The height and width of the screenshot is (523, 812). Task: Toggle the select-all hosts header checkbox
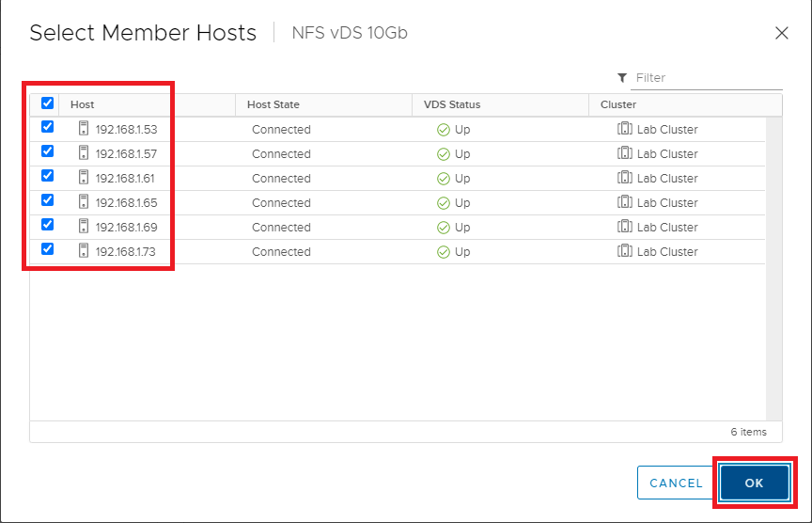coord(48,104)
